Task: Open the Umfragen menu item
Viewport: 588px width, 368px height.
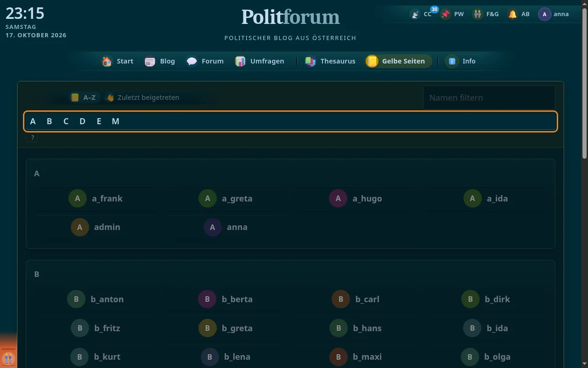Action: [260, 61]
